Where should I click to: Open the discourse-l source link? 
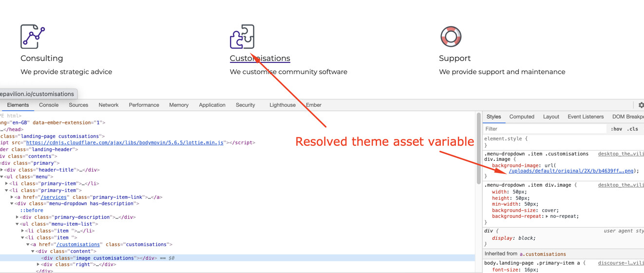click(621, 263)
